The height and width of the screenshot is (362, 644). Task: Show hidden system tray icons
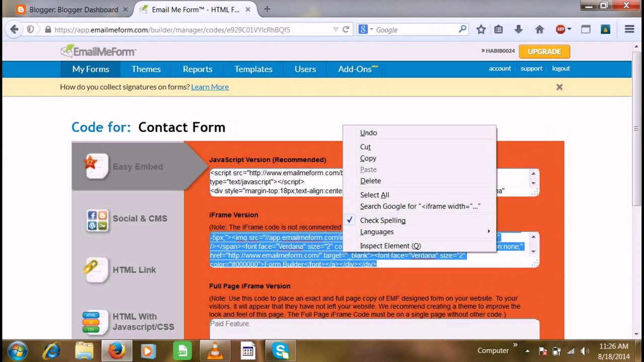tap(527, 351)
